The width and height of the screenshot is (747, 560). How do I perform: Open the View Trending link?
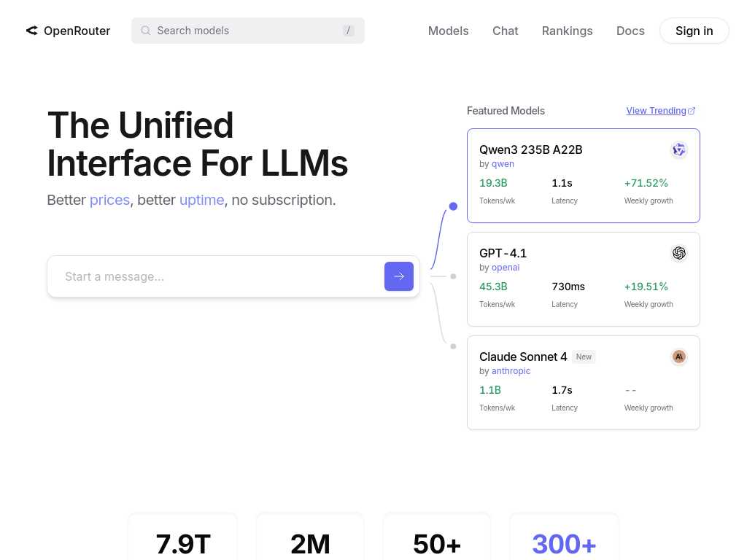tap(656, 111)
